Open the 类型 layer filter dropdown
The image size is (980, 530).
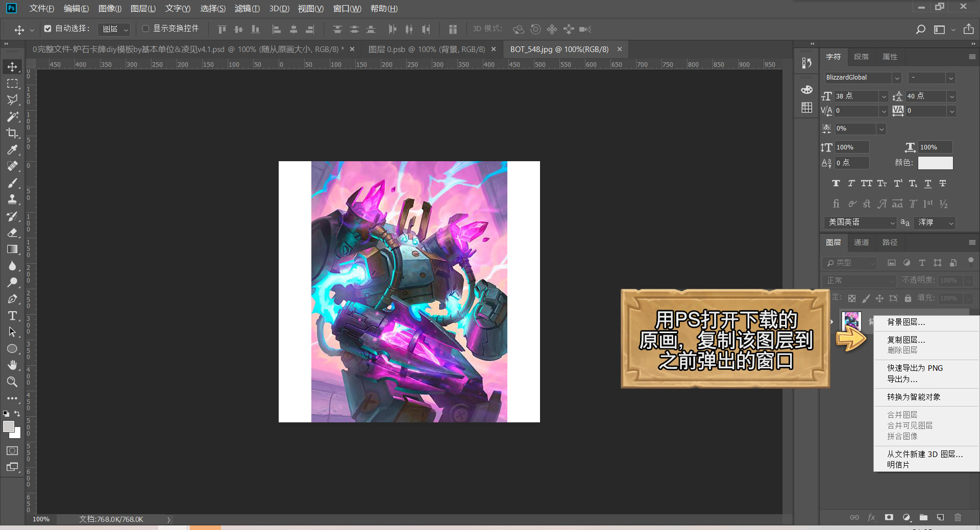point(849,263)
